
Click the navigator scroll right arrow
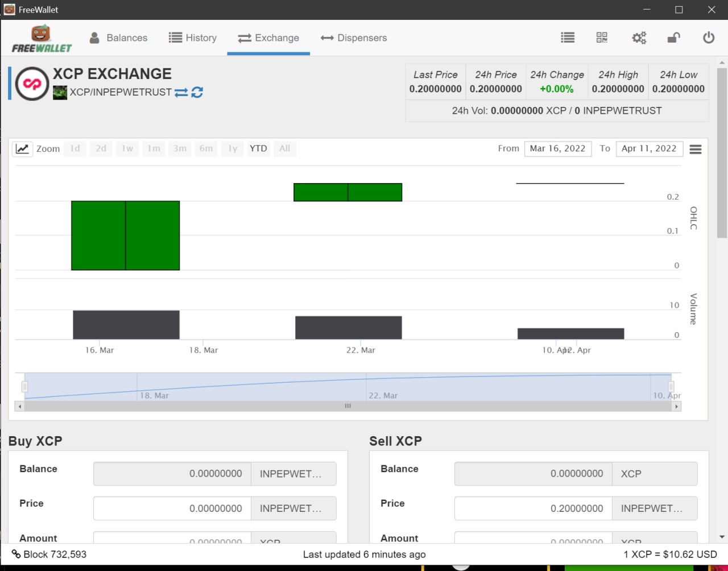[676, 406]
